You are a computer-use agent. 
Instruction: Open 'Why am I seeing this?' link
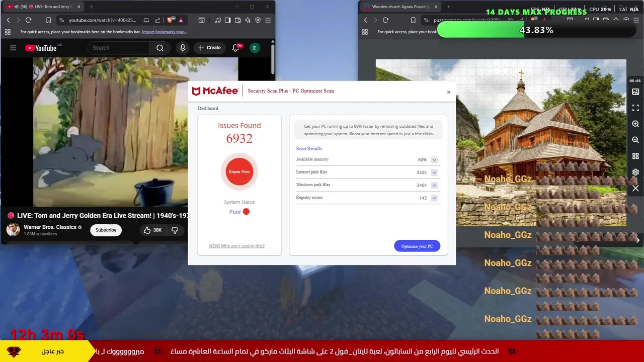tap(236, 246)
